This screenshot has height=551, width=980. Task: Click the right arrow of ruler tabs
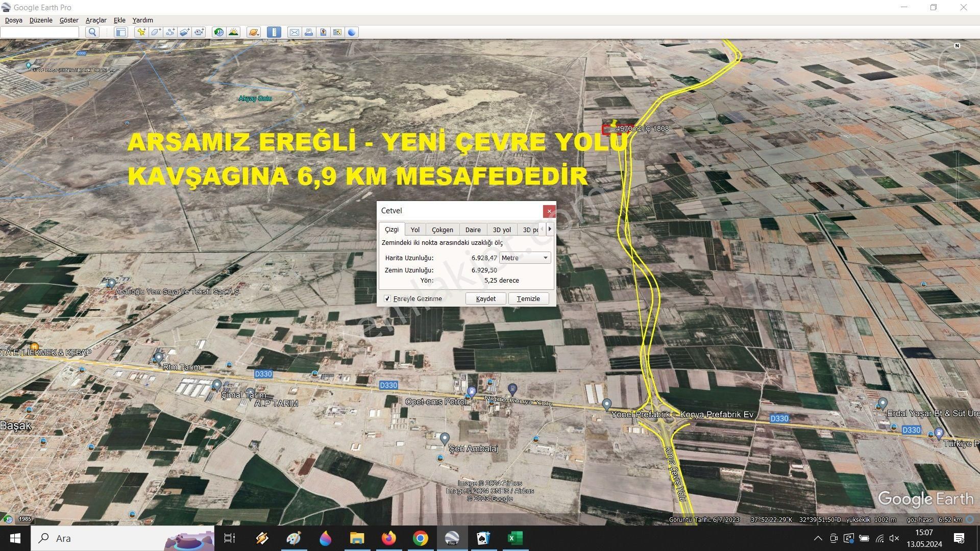[x=550, y=229]
